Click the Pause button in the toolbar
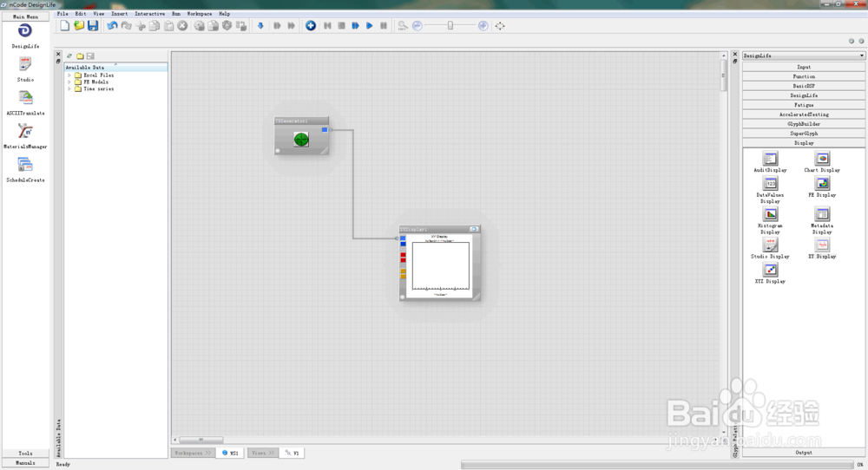This screenshot has width=868, height=470. [384, 25]
